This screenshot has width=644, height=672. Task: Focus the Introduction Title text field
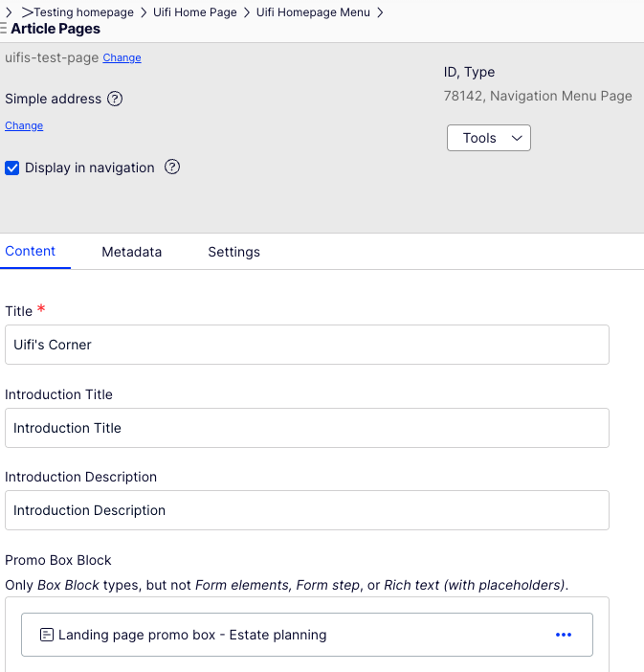pyautogui.click(x=306, y=428)
